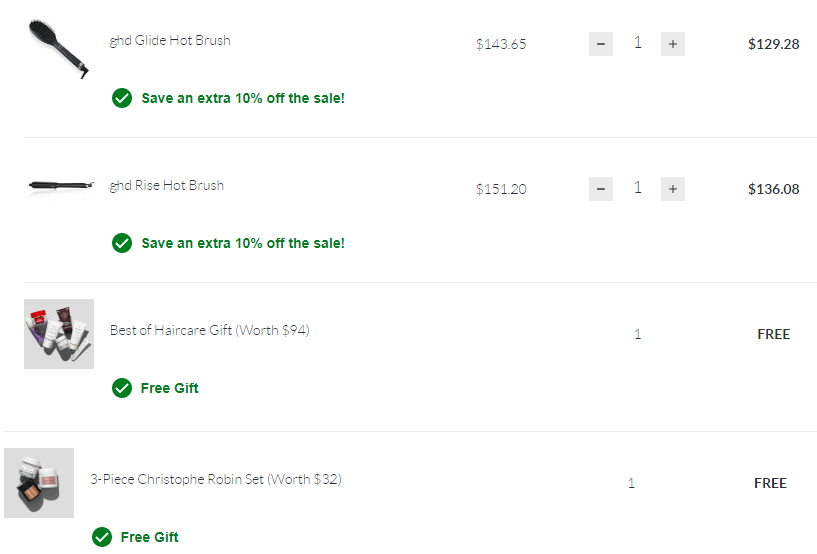Viewport: 817px width, 554px height.
Task: Click Glide brush quantity field
Action: click(x=637, y=43)
